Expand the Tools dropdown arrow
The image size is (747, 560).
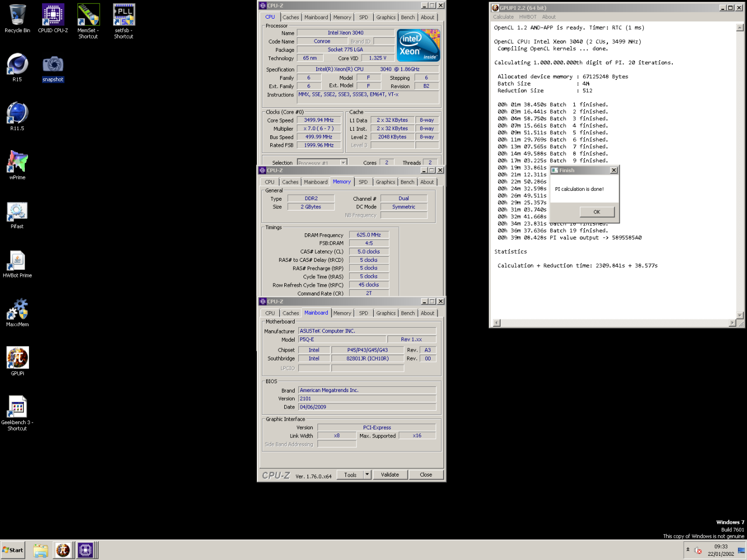point(367,474)
